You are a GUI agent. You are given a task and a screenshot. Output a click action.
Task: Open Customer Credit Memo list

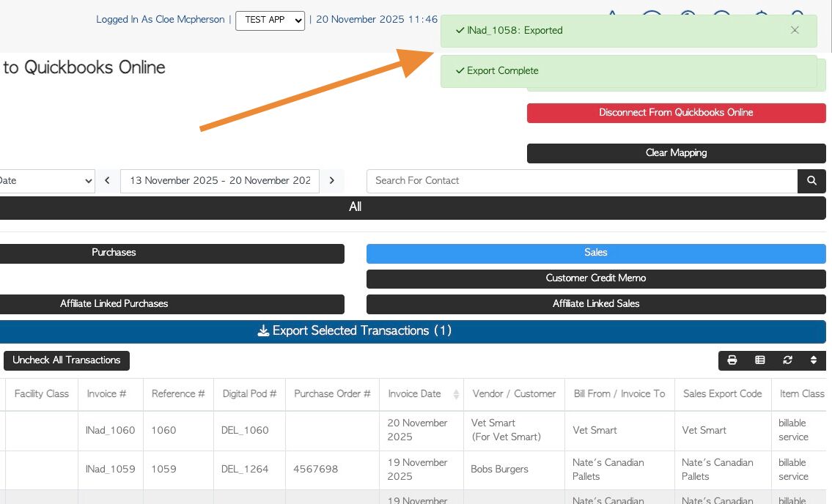pos(596,278)
